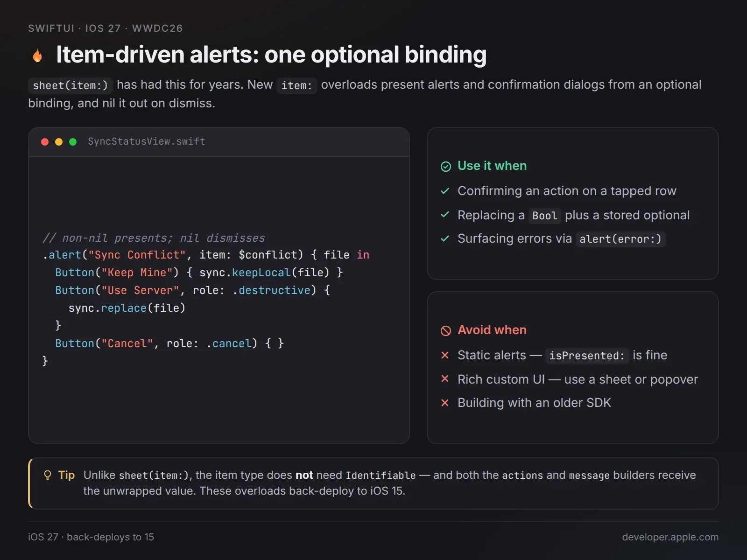Click the alert(error:) code chip
Screen dimensions: 747x560
620,239
